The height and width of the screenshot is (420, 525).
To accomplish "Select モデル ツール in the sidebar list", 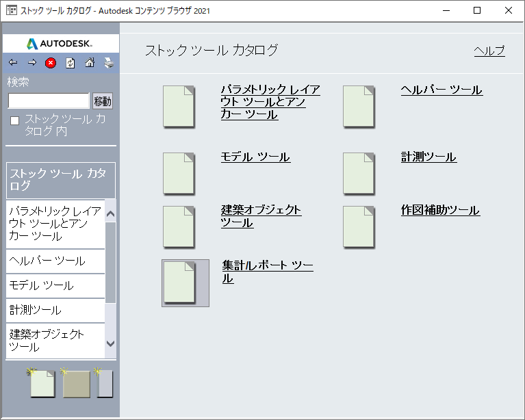I will point(55,285).
